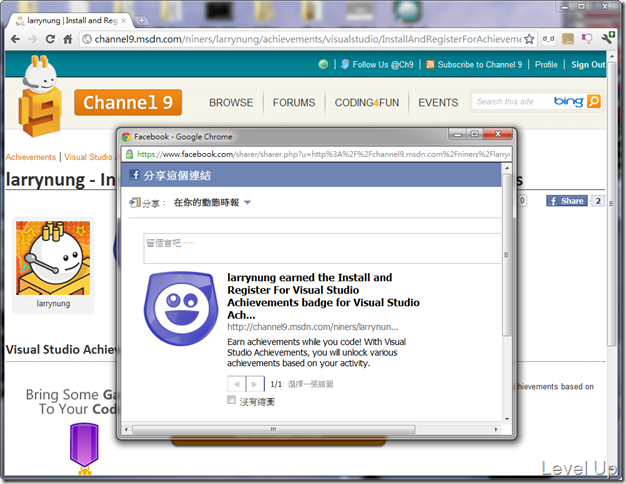Image resolution: width=626 pixels, height=484 pixels.
Task: Minimize the Facebook popup window
Action: coord(458,134)
